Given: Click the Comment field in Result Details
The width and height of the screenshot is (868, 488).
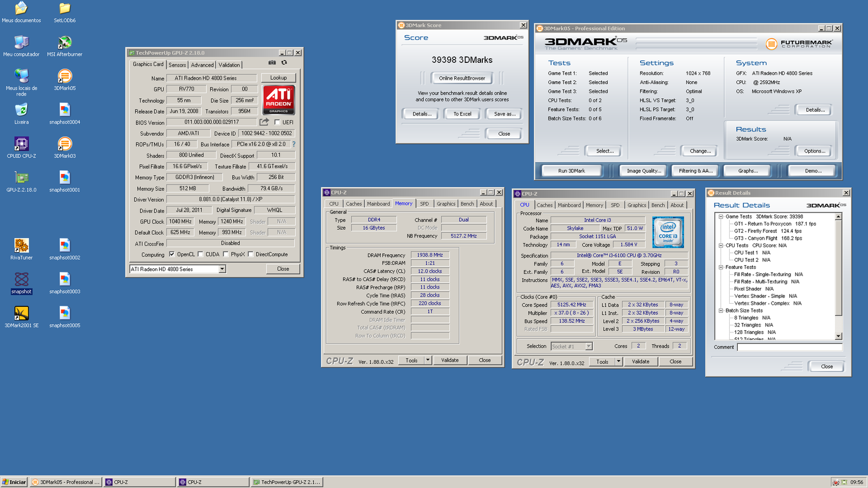Looking at the screenshot, I should coord(789,347).
